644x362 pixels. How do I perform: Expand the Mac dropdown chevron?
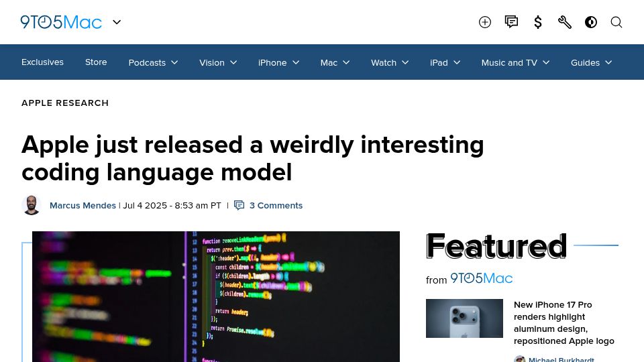346,62
